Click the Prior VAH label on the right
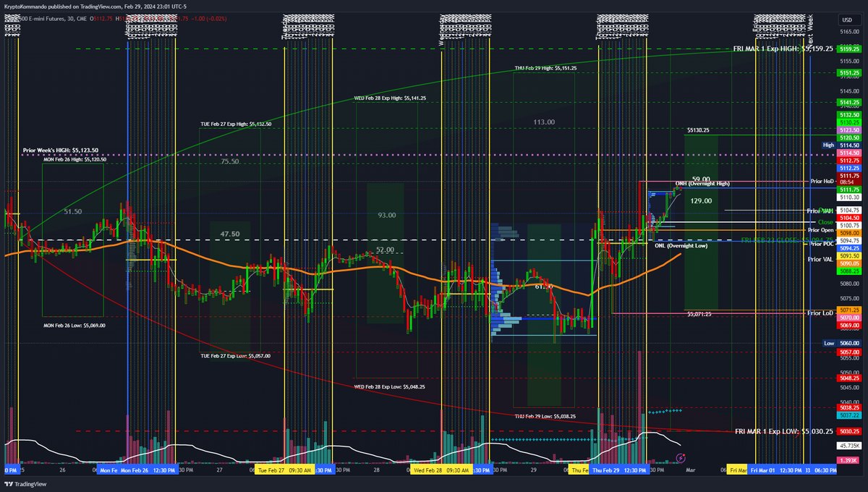Viewport: 868px width, 492px height. pyautogui.click(x=820, y=210)
